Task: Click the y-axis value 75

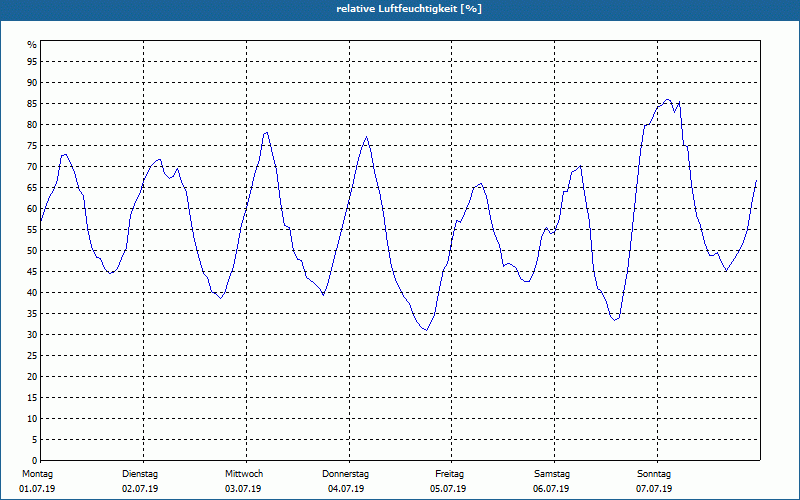Action: pyautogui.click(x=32, y=146)
